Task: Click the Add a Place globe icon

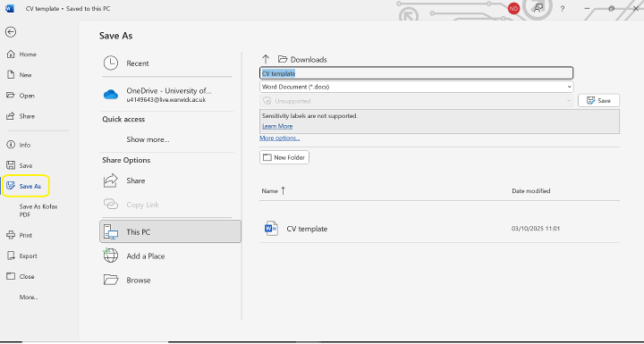Action: [111, 256]
